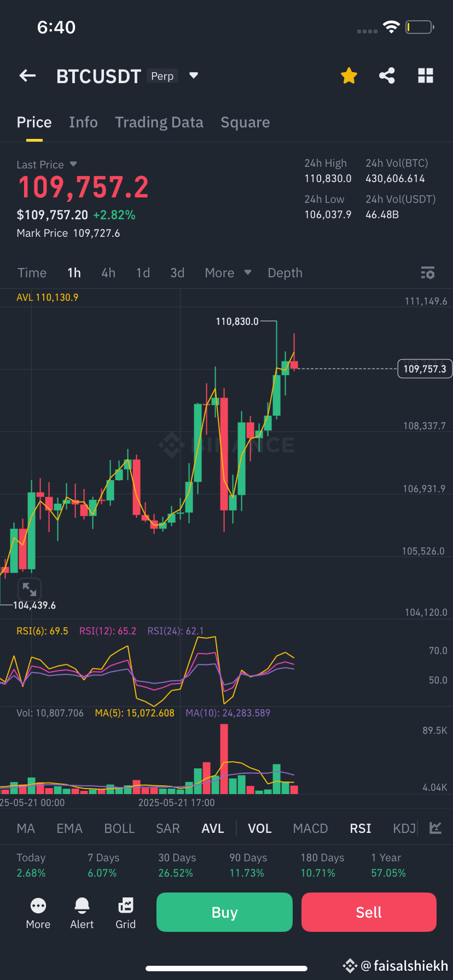
Task: Tap the Perp contract label
Action: tap(162, 76)
